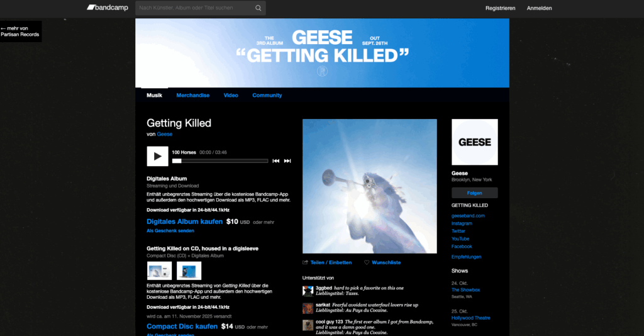644x336 pixels.
Task: Go back to mehr von Partisan Records
Action: pos(20,31)
